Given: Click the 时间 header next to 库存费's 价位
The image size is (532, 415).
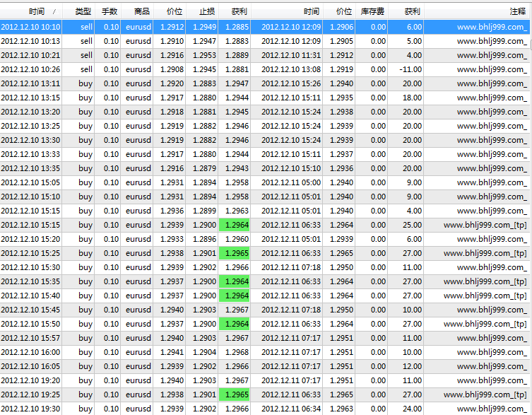Looking at the screenshot, I should pos(287,11).
